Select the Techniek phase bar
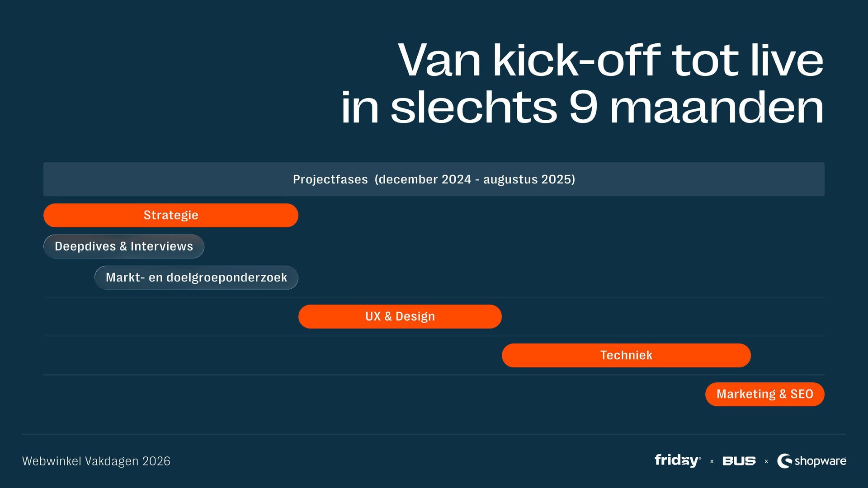Image resolution: width=868 pixels, height=488 pixels. click(x=626, y=355)
